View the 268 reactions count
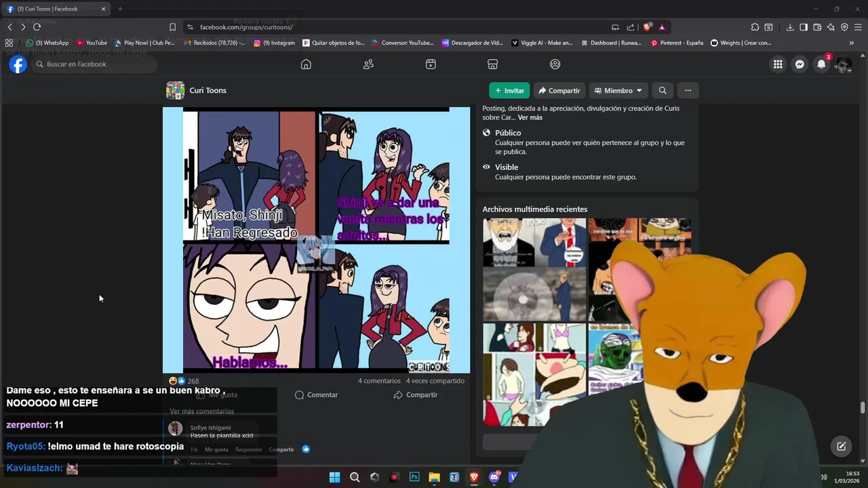This screenshot has height=488, width=868. point(193,381)
